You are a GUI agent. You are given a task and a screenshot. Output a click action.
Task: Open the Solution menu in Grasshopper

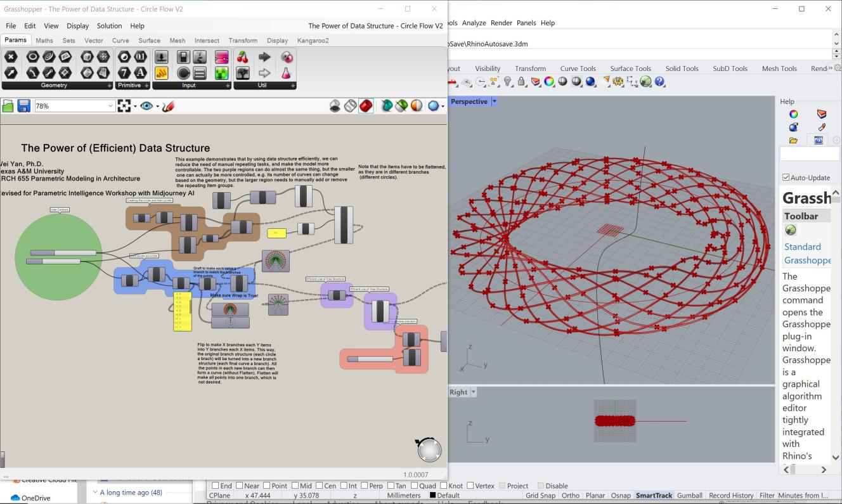[109, 26]
